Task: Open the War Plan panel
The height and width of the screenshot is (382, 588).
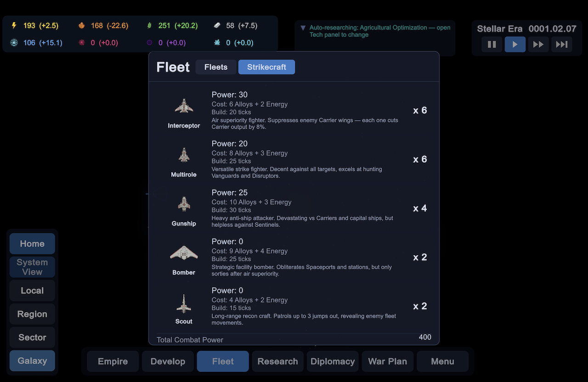Action: [387, 361]
